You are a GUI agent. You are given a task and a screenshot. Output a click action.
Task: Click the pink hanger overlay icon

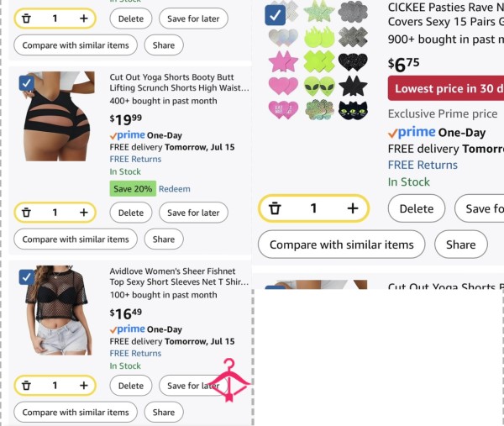[230, 380]
